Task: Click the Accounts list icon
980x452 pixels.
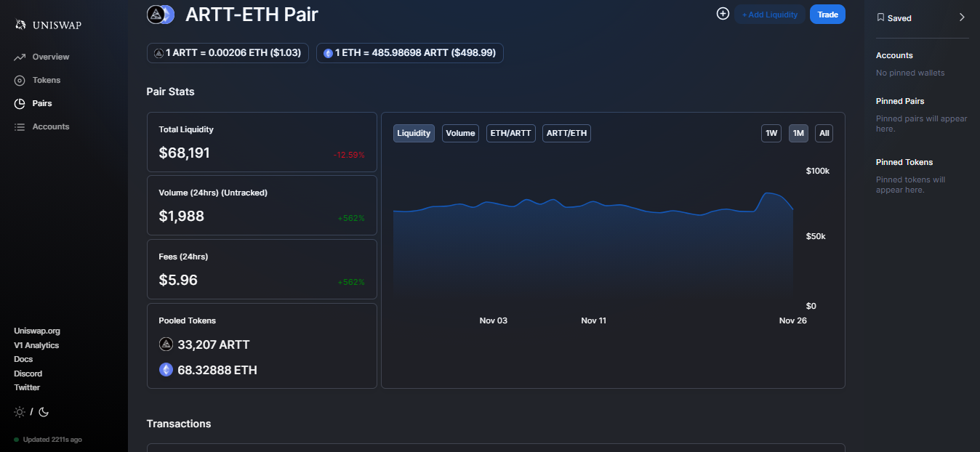Action: point(20,126)
